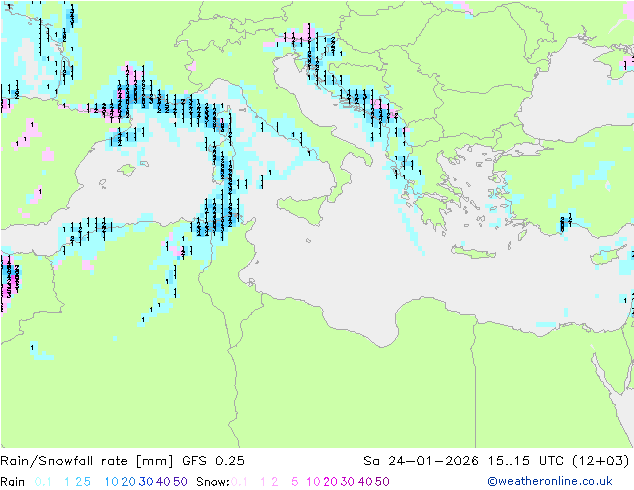Click the "(12+03)" forecast run label
Screen dimensions: 634x490
pos(600,461)
